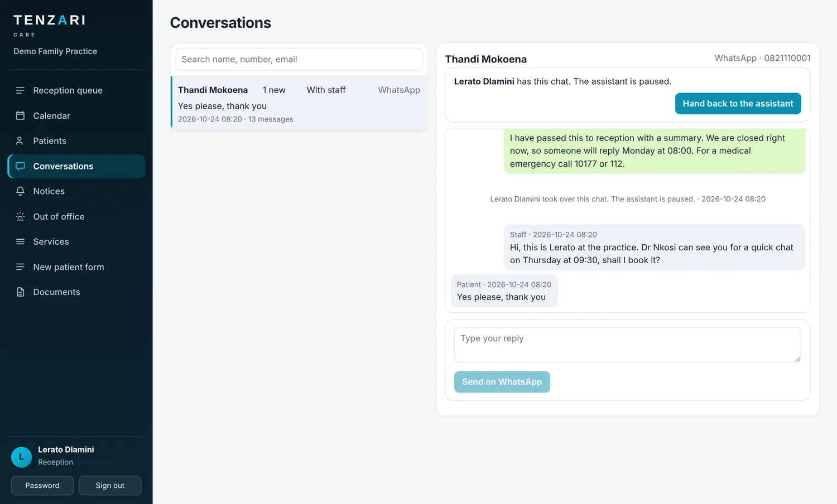Click the Calendar icon in sidebar
Viewport: 837px width, 504px height.
click(x=20, y=115)
